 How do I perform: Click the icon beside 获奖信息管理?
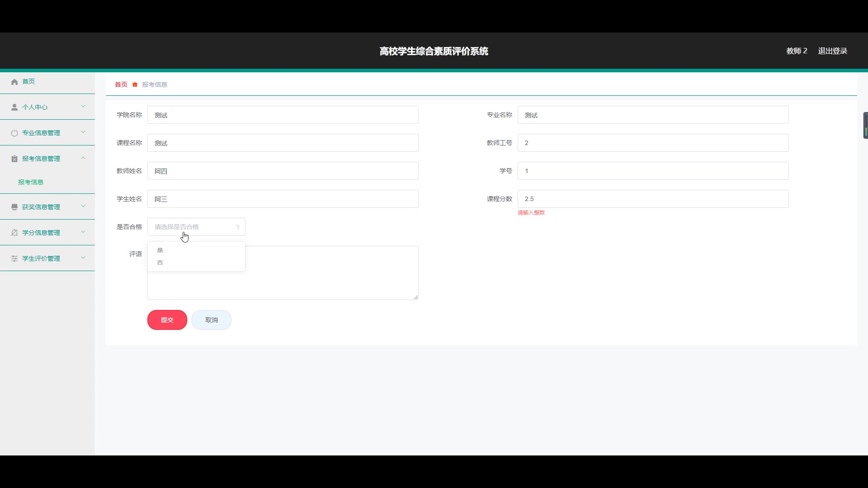tap(14, 207)
